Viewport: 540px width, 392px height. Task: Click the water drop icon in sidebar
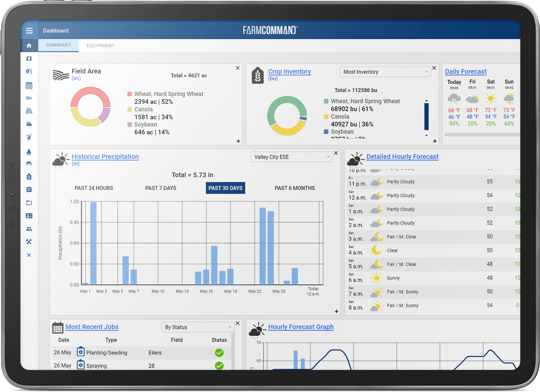[x=29, y=152]
